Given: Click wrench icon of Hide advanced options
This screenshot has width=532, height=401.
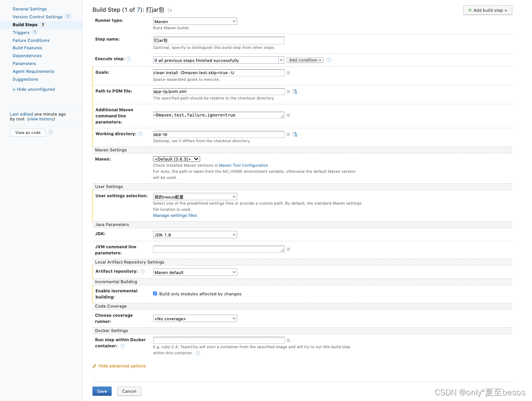Looking at the screenshot, I should click(95, 366).
